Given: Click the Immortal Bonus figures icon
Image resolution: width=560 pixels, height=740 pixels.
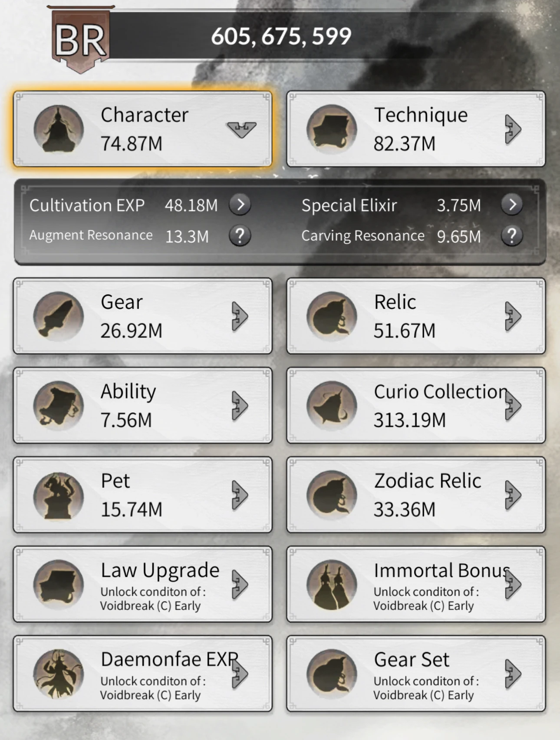Looking at the screenshot, I should [x=332, y=585].
